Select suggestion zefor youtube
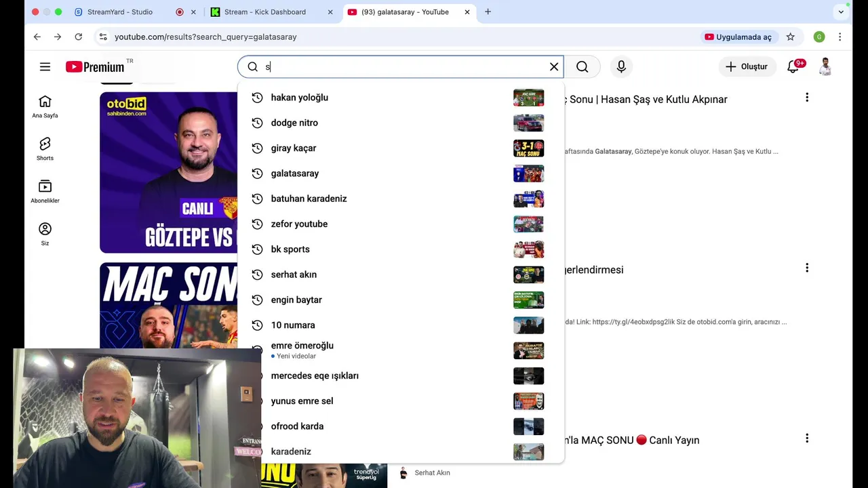 pyautogui.click(x=401, y=224)
